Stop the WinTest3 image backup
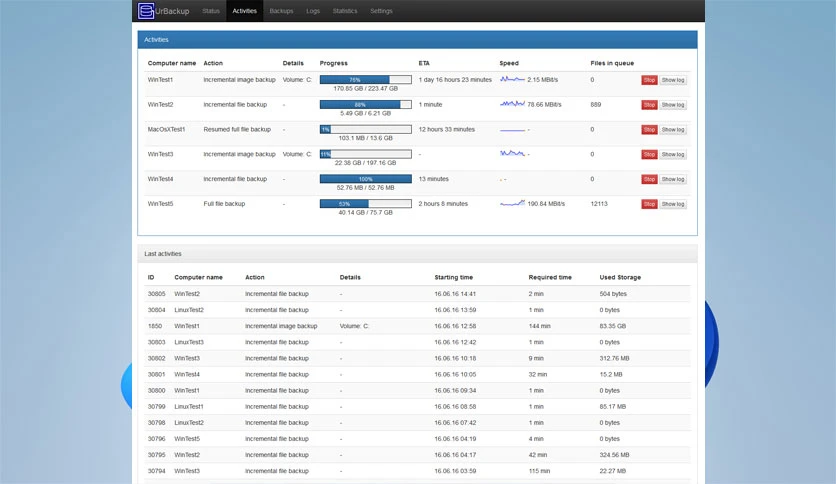The image size is (836, 484). click(x=649, y=155)
